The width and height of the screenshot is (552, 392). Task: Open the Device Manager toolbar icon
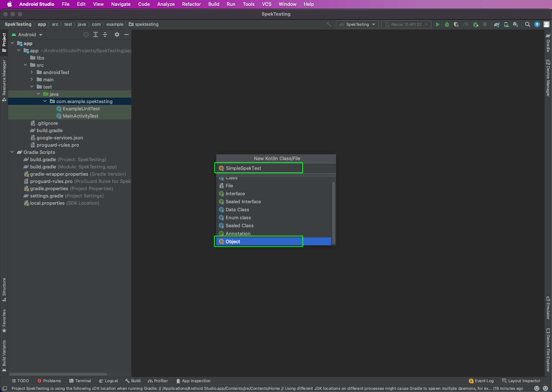(506, 24)
